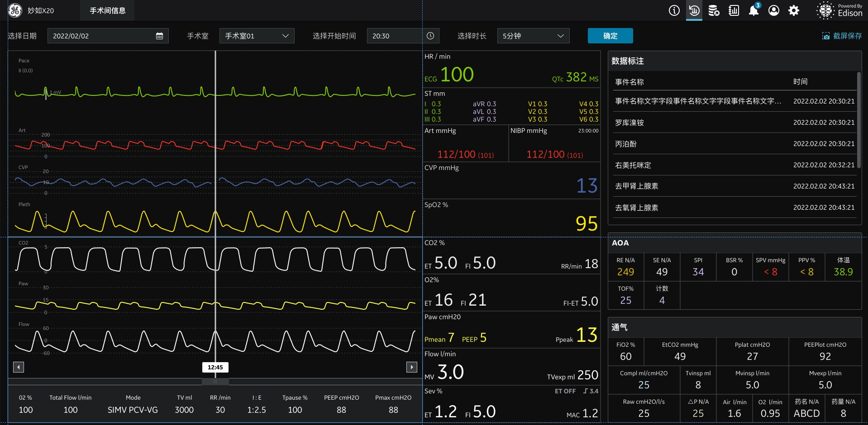Open the user account profile icon
This screenshot has height=425, width=868.
774,10
